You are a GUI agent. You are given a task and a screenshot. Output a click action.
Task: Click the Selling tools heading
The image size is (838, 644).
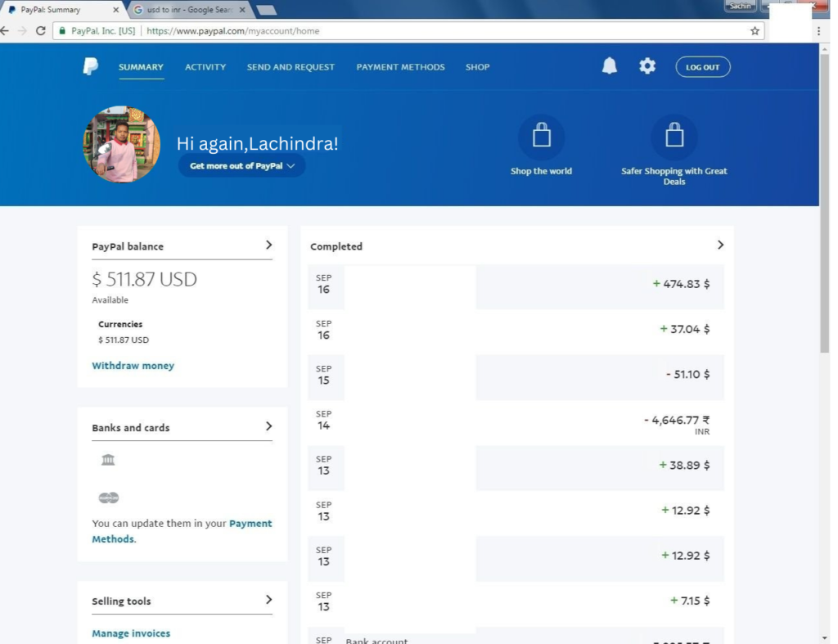121,601
